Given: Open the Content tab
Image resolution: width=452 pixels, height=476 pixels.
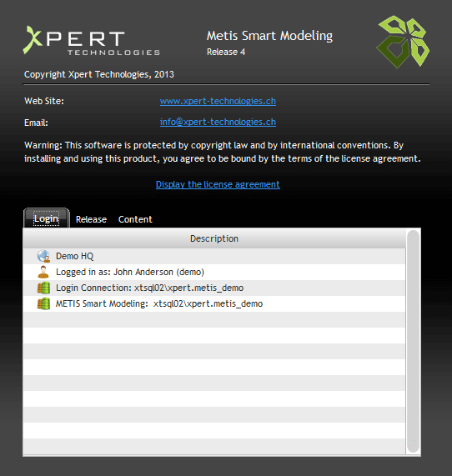Looking at the screenshot, I should coord(135,219).
